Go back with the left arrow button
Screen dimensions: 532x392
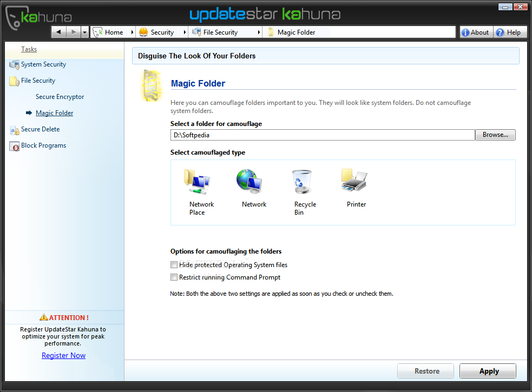point(58,32)
